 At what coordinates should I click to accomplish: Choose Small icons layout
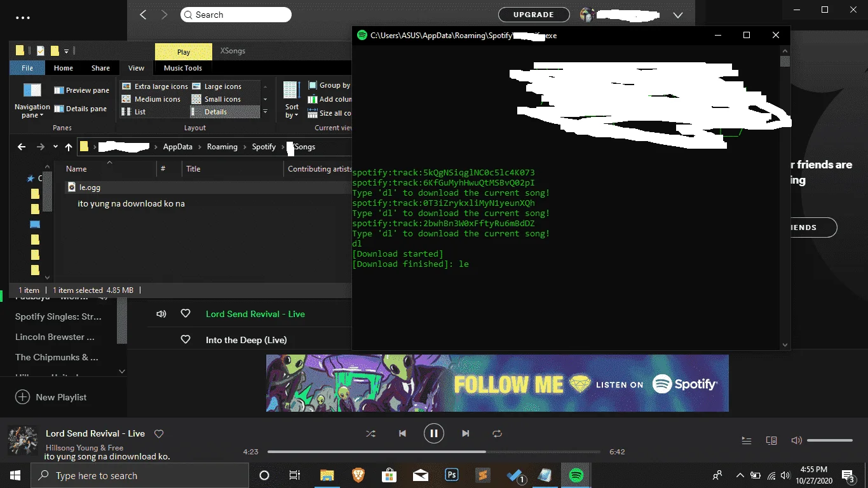click(x=216, y=99)
